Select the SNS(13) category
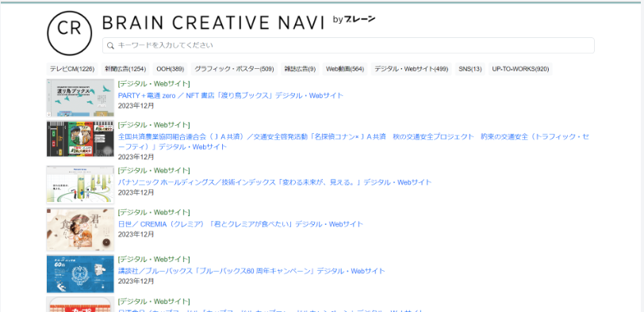 470,69
